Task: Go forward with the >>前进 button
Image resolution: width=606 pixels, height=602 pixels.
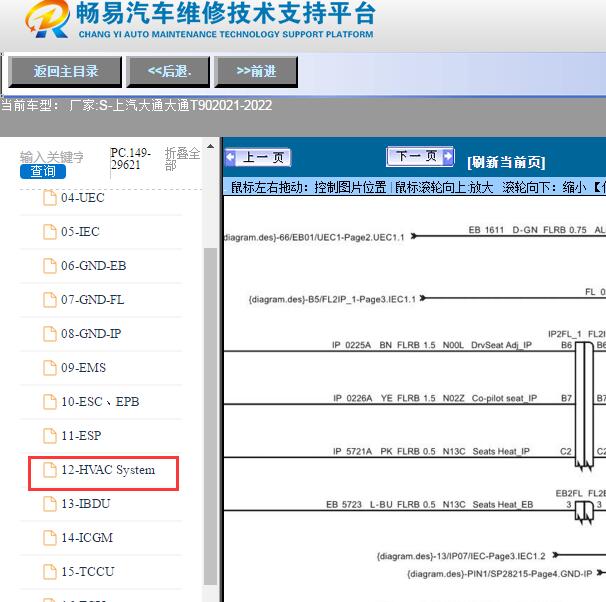Action: [x=256, y=71]
